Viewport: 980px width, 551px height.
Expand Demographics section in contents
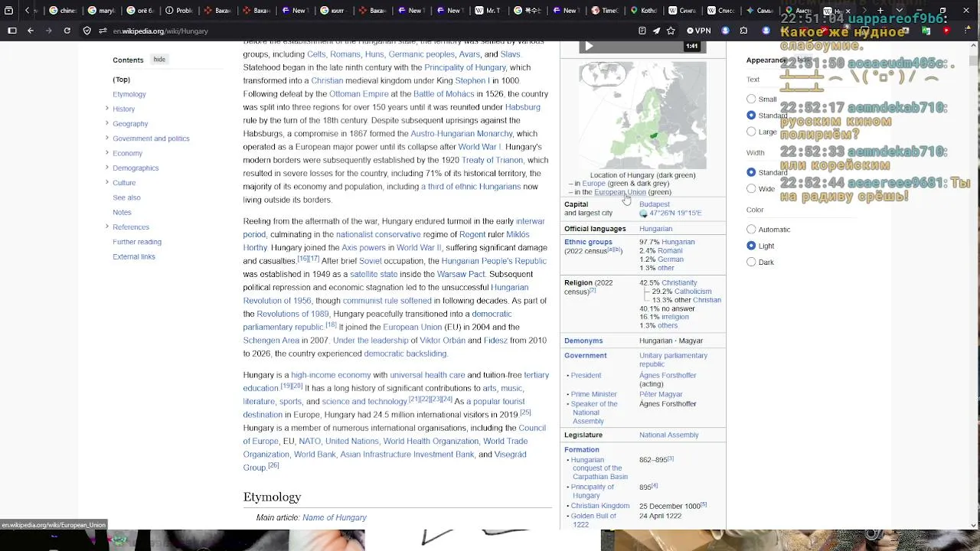click(x=106, y=168)
